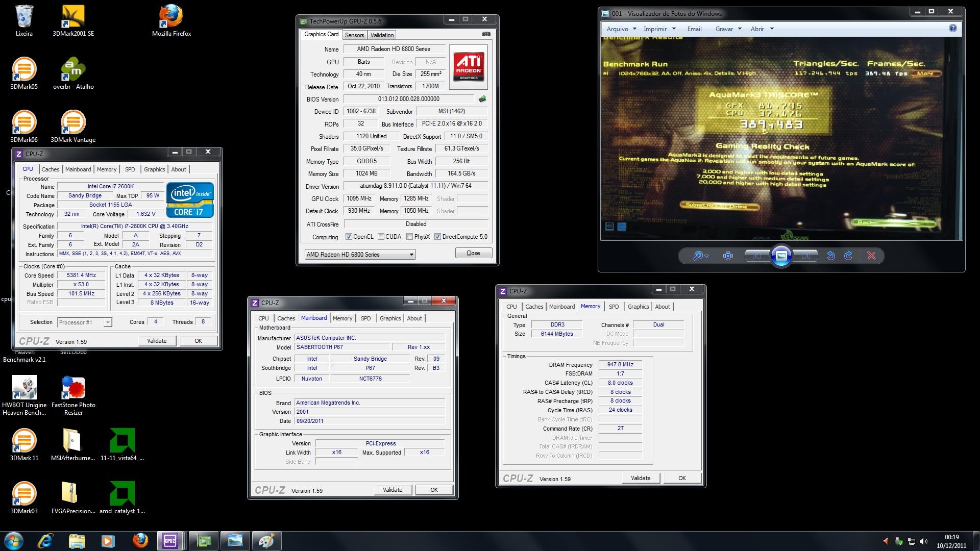Open the Abrir dropdown in Photo Viewer

coord(762,29)
